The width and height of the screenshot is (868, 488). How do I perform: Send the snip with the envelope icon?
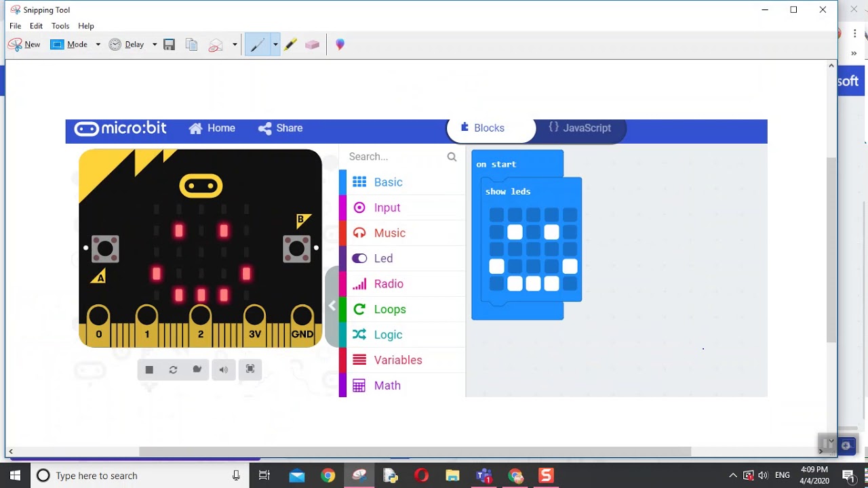[x=216, y=45]
